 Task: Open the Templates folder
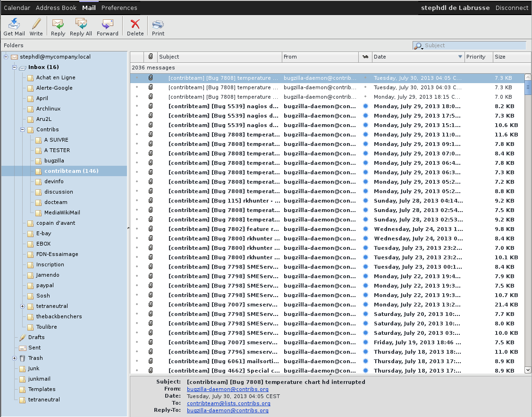[42, 390]
